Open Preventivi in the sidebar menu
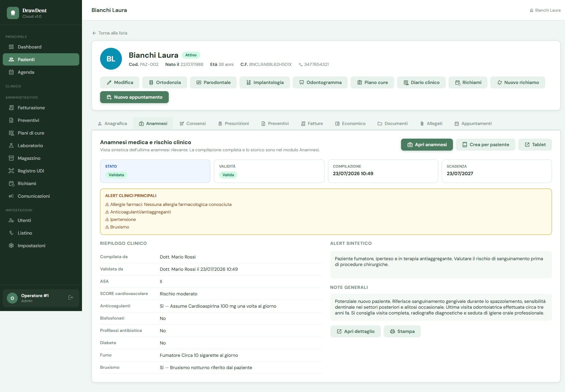The width and height of the screenshot is (565, 392). click(x=41, y=120)
